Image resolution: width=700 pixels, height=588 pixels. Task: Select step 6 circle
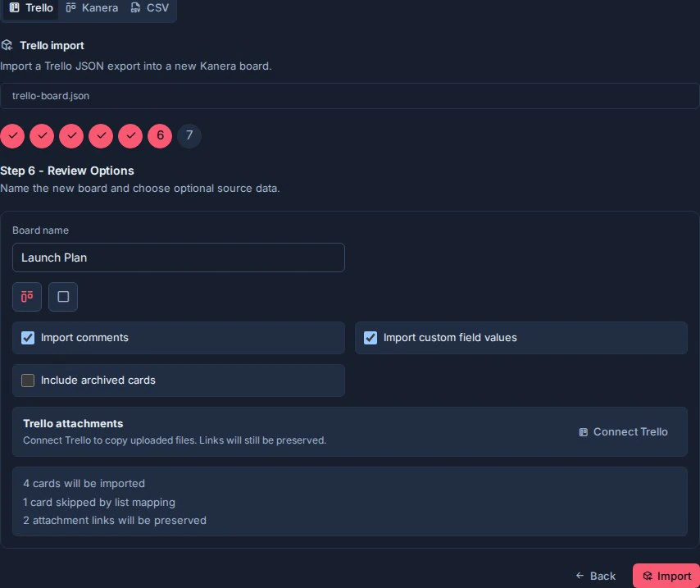coord(160,136)
